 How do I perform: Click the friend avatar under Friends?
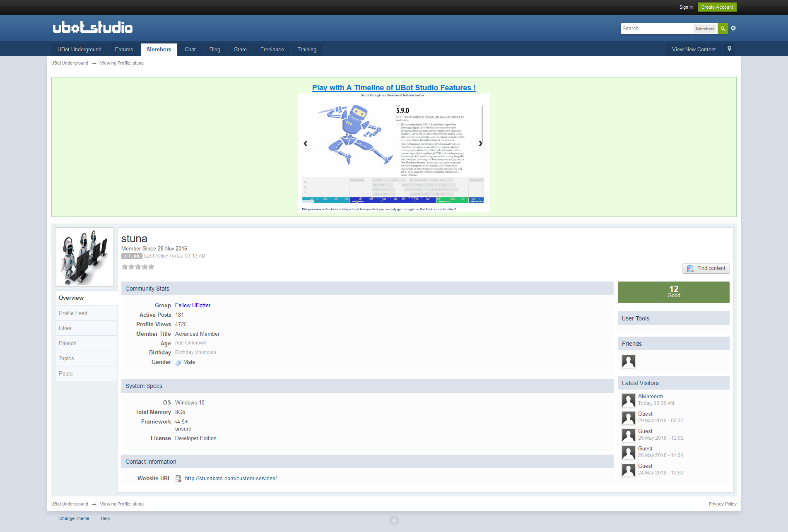629,361
